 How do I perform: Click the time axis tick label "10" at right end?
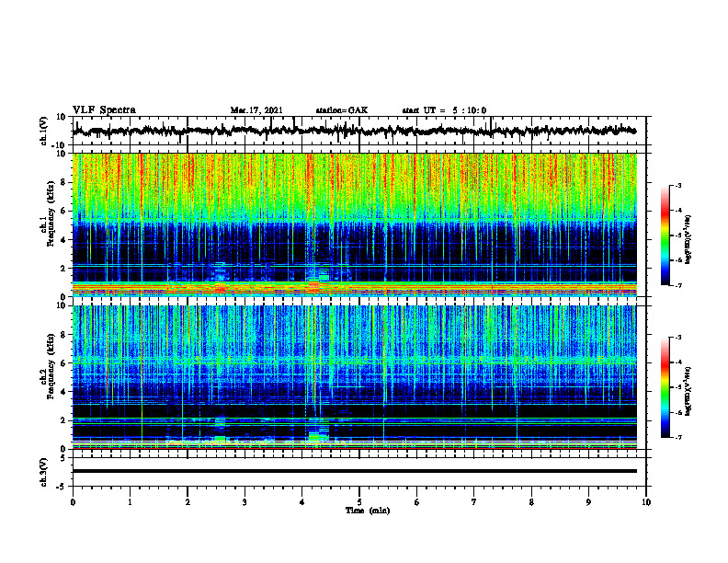(646, 502)
